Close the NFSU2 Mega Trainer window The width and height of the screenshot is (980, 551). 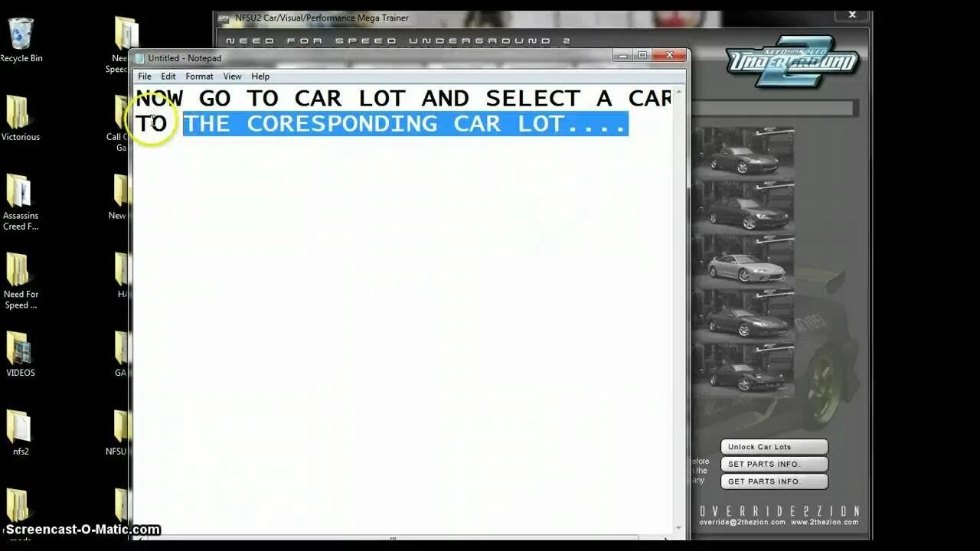click(852, 15)
